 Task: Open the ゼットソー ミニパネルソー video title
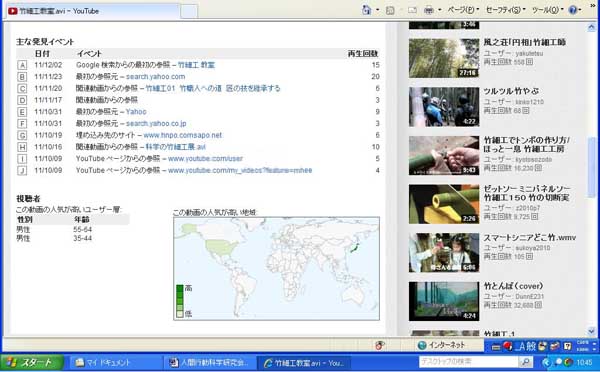point(527,193)
